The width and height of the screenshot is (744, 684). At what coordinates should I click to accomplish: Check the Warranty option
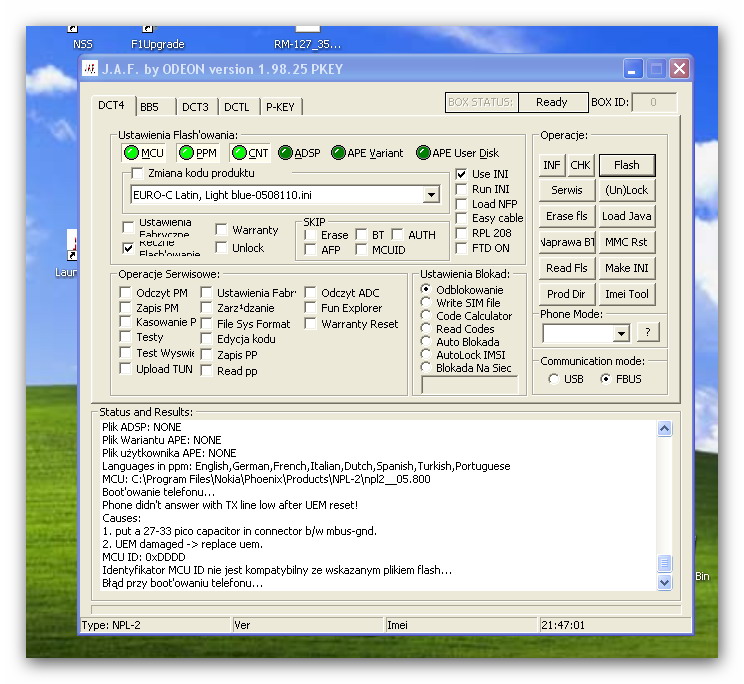[221, 230]
